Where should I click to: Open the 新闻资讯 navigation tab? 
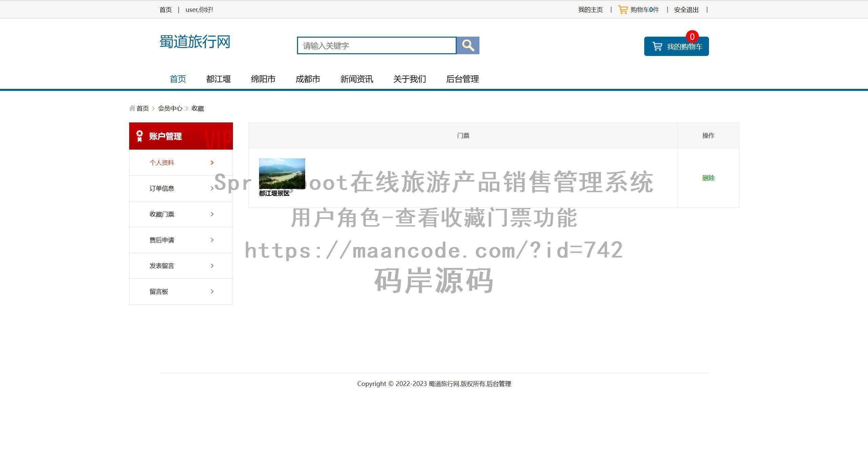pos(357,79)
